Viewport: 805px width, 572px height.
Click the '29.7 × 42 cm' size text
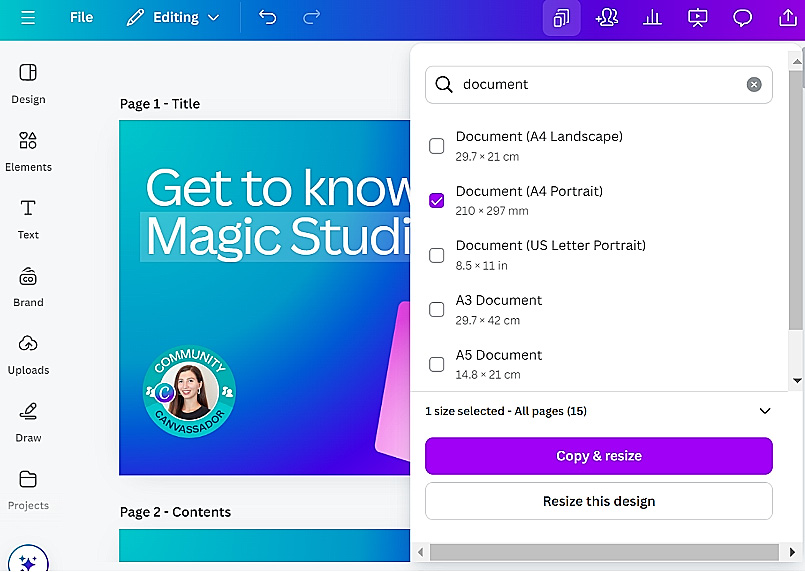point(488,320)
